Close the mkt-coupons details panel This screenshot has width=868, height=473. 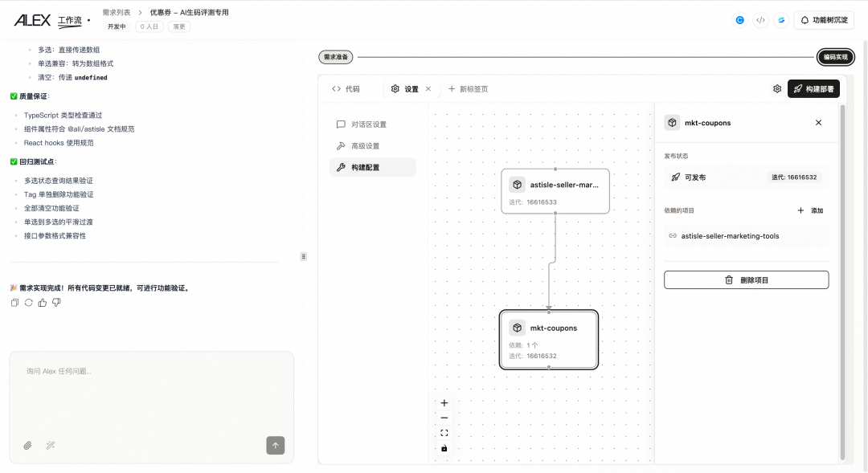[x=818, y=123]
